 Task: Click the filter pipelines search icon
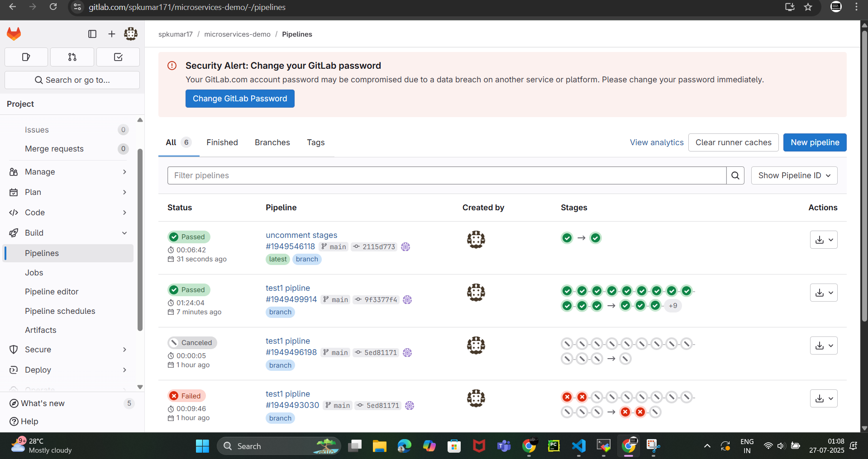[x=735, y=175]
